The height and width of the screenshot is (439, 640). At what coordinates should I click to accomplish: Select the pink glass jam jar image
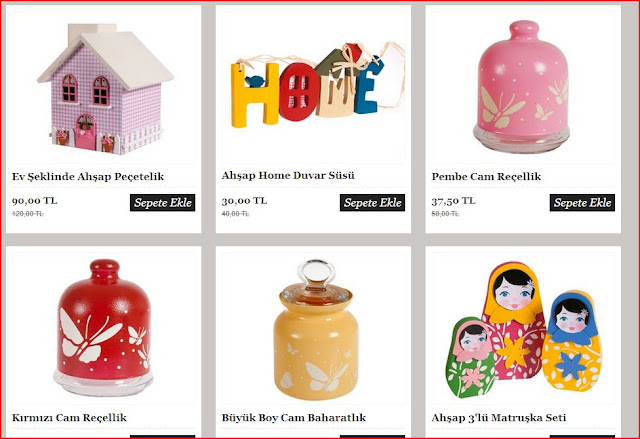pos(523,87)
